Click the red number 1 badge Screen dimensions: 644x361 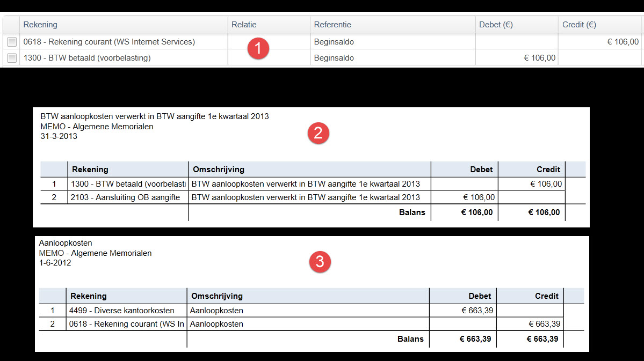tap(258, 49)
